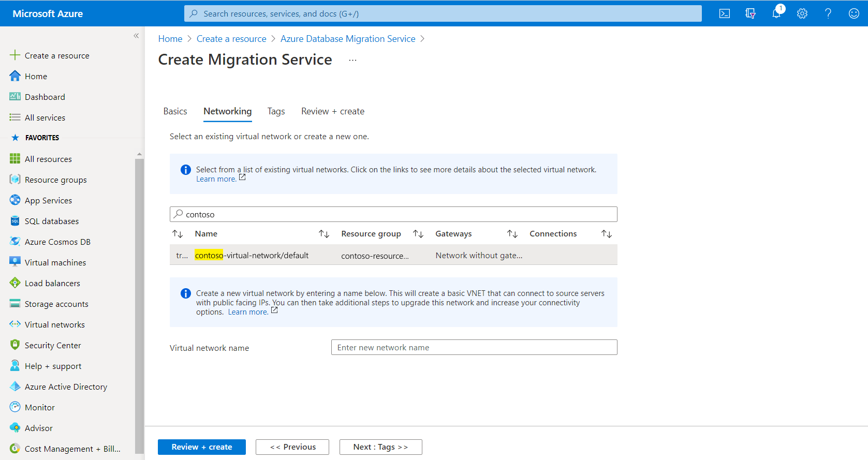Screen dimensions: 868x460
Task: Collapse the left sidebar menu
Action: point(136,36)
